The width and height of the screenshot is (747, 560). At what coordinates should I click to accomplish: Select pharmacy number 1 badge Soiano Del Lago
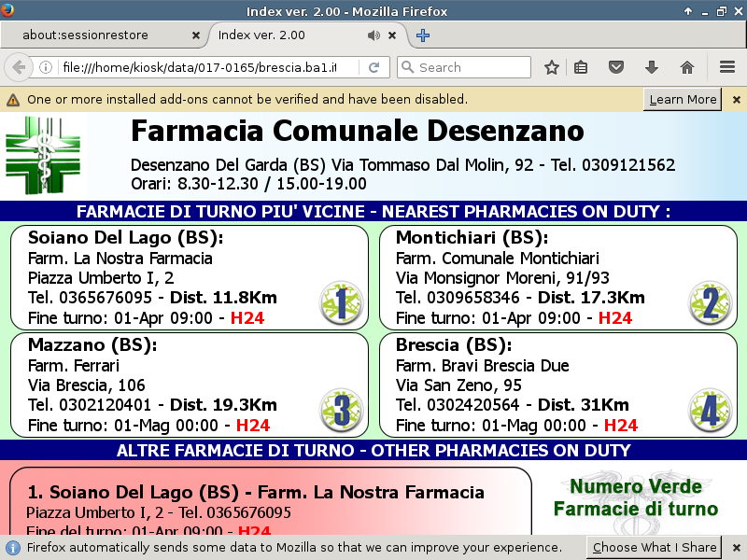(x=340, y=303)
